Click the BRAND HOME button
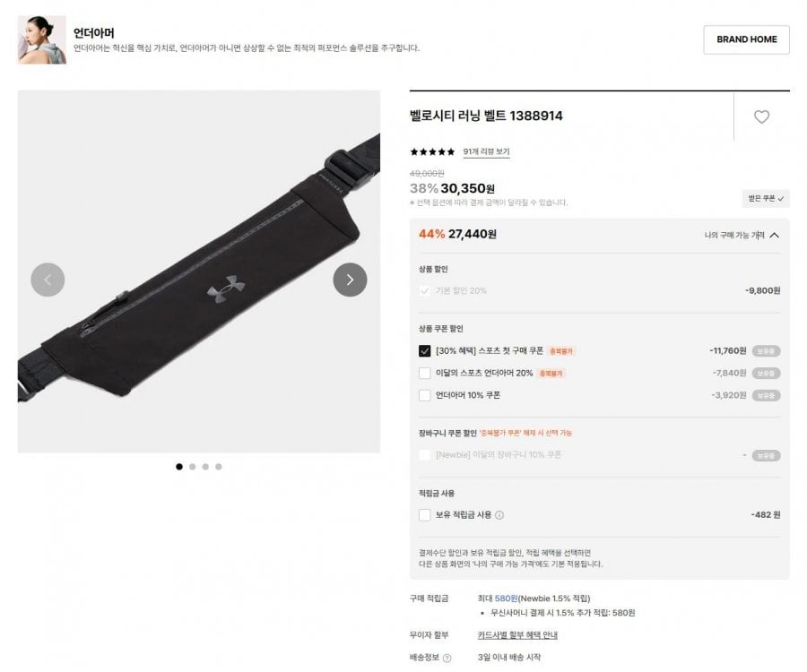Image resolution: width=807 pixels, height=672 pixels. click(x=746, y=39)
